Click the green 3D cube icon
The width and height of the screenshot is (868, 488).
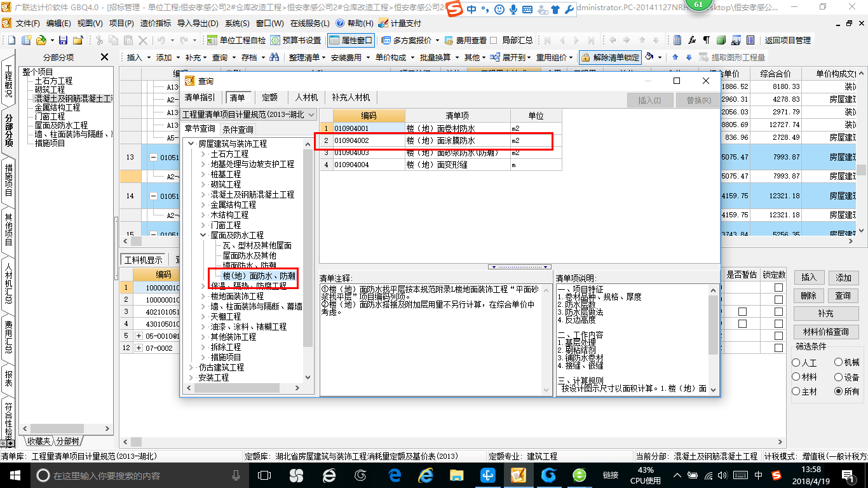(721, 40)
